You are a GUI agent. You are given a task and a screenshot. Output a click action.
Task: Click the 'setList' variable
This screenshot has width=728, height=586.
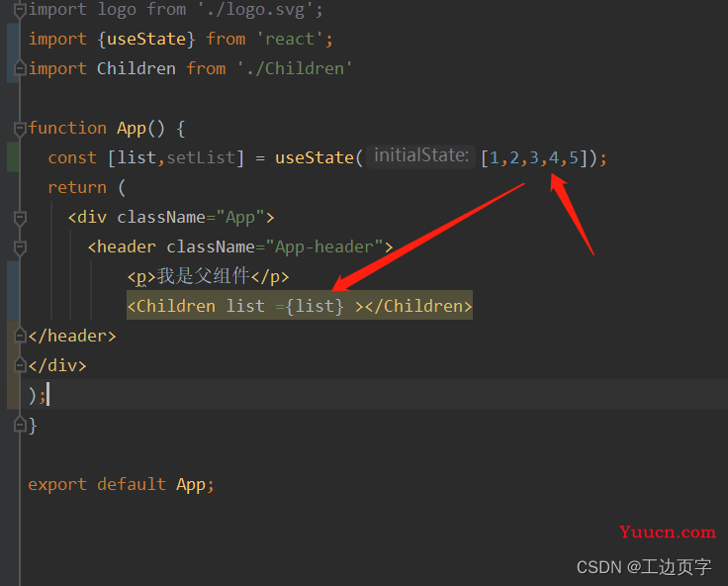(x=201, y=157)
